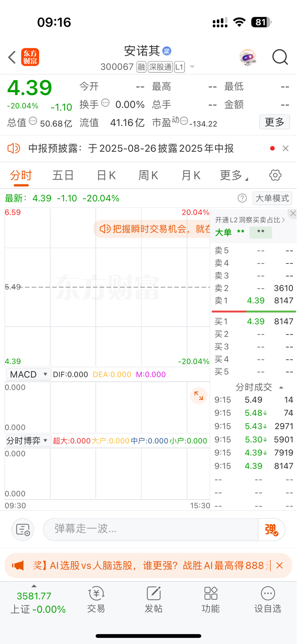Tap the info icon beside 总值
Viewport: 297px width, 644px height.
33,121
